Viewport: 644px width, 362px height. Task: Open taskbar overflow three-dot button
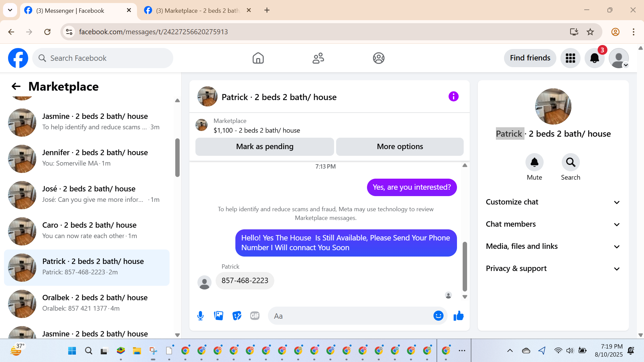coord(462,351)
